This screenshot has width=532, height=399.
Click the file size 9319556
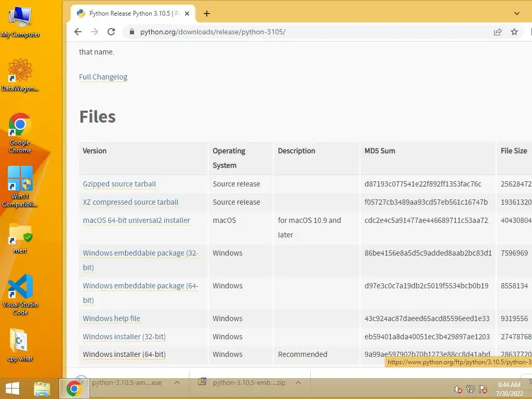514,318
